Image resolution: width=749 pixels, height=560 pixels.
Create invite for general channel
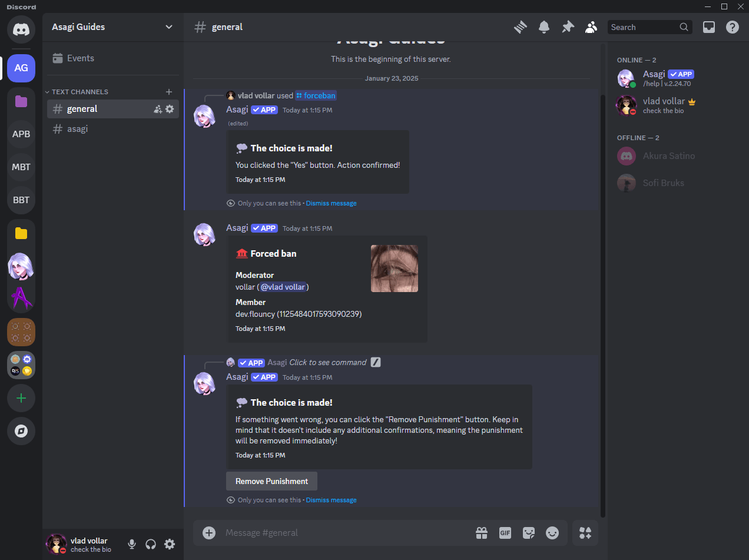(x=158, y=109)
